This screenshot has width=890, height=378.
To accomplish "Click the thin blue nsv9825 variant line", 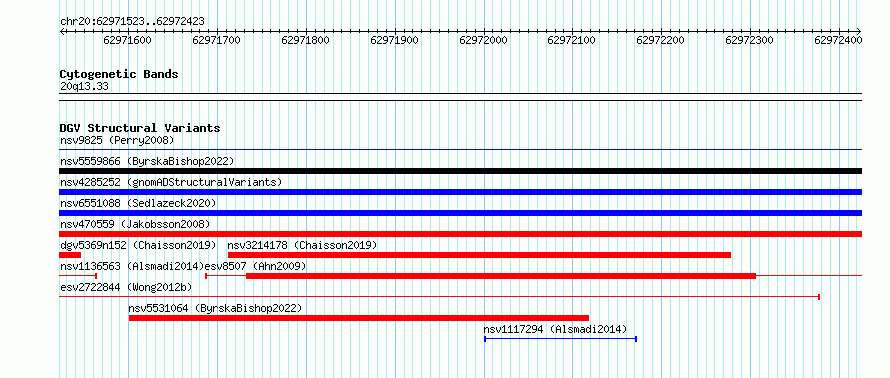I will (460, 150).
